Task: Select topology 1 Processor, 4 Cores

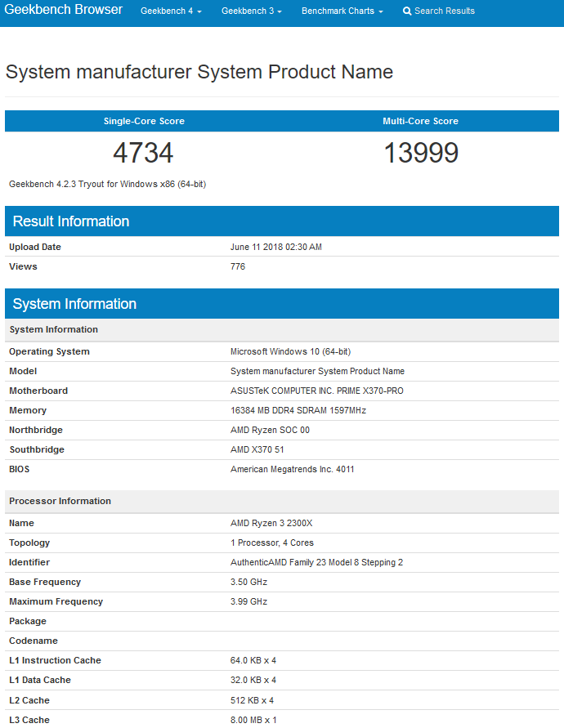Action: point(271,543)
